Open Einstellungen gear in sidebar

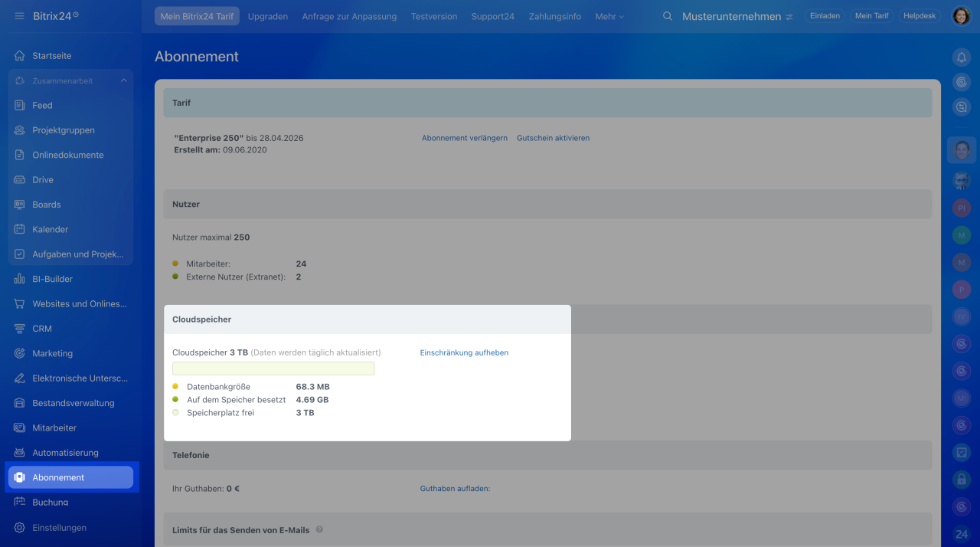tap(20, 528)
